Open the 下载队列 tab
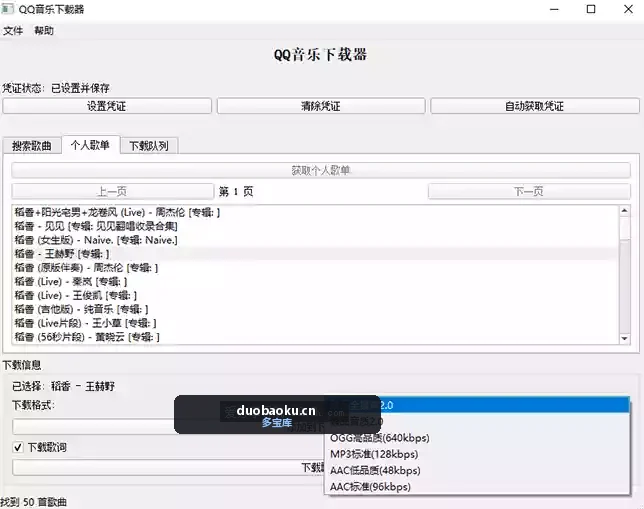 coord(149,146)
